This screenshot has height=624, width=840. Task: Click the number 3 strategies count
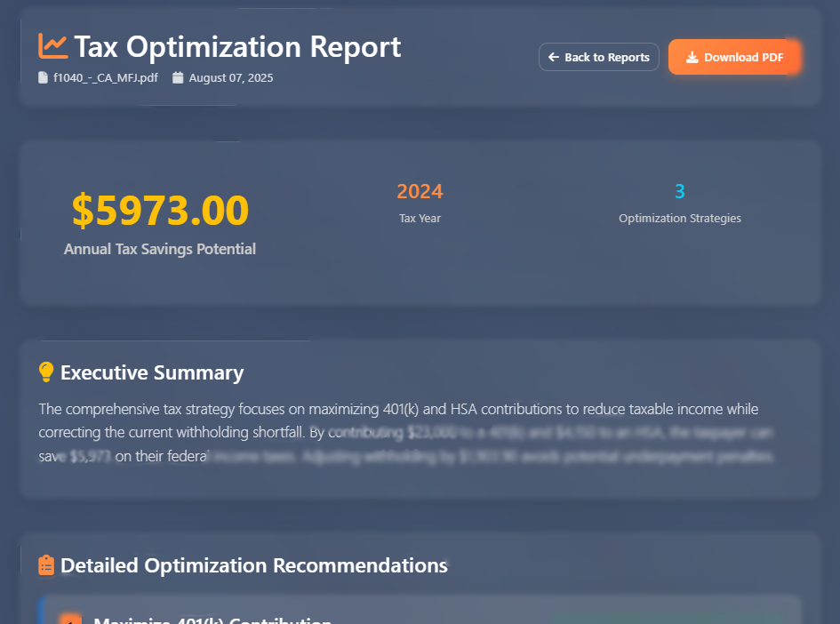point(679,191)
